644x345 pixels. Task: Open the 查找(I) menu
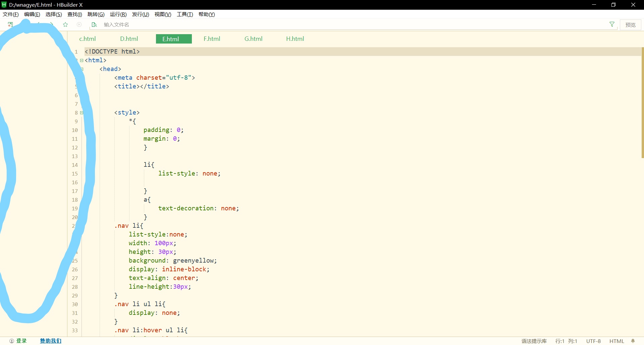click(75, 14)
